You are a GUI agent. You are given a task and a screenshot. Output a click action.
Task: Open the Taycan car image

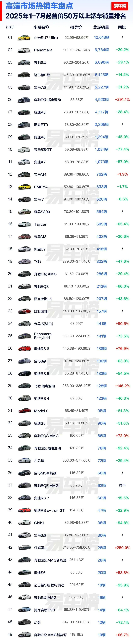24,224
